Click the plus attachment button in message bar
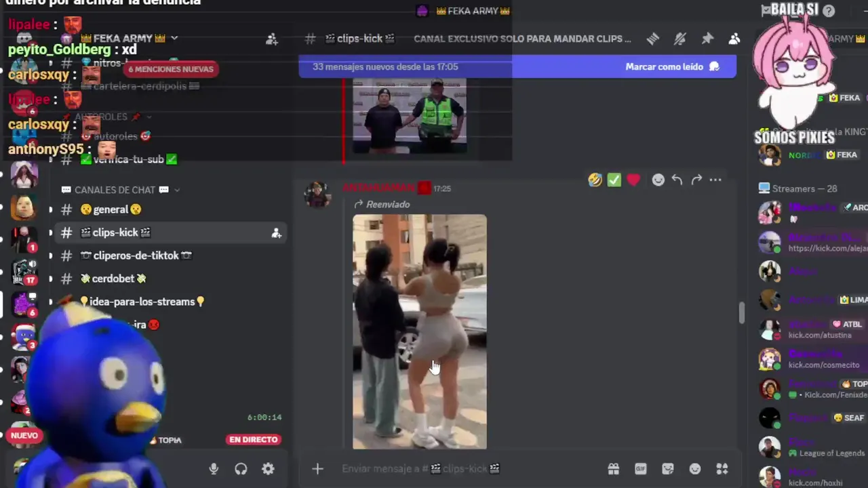Viewport: 868px width, 488px height. pos(317,468)
